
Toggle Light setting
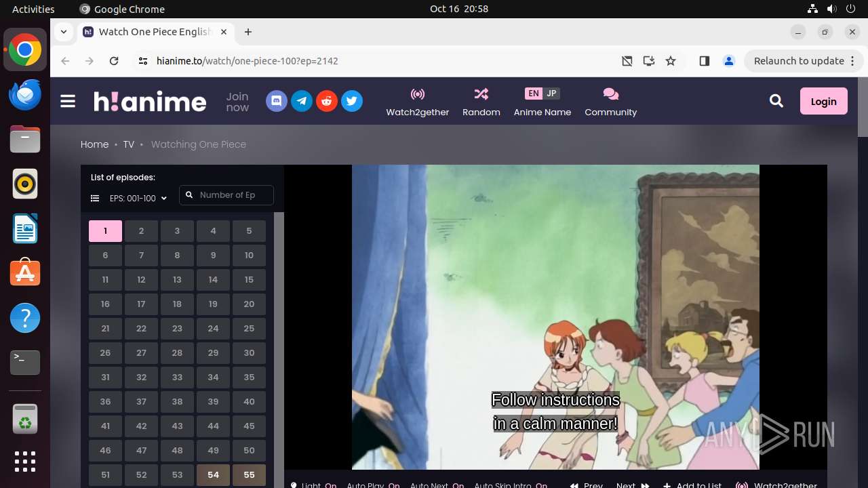pos(313,485)
